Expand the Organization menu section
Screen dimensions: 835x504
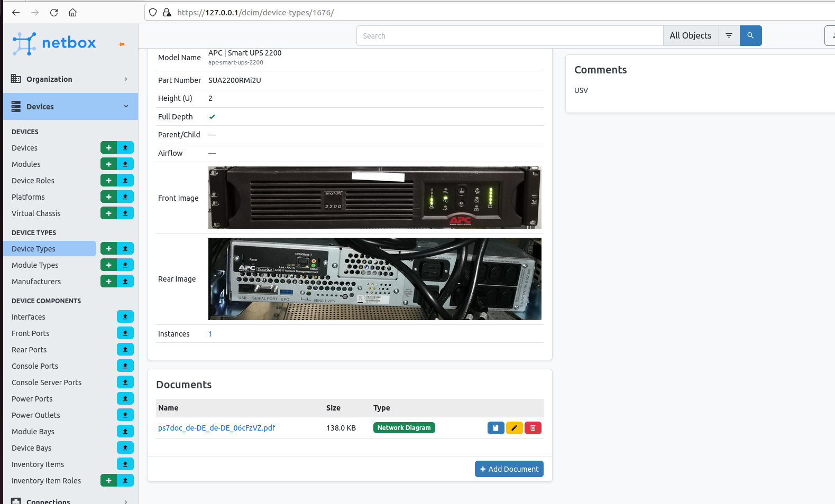pyautogui.click(x=70, y=79)
